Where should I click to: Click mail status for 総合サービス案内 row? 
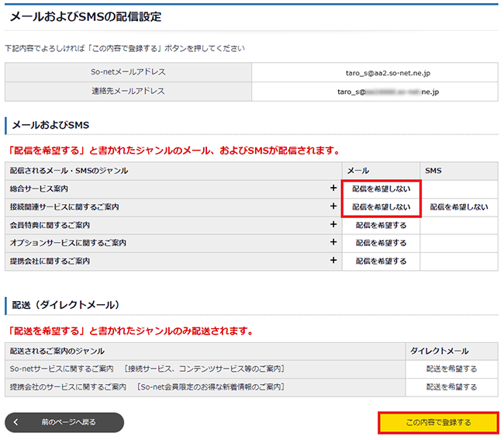[381, 189]
